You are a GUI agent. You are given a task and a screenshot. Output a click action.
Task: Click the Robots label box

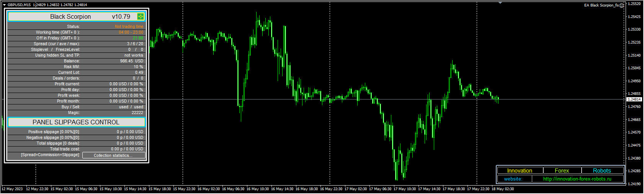click(x=602, y=171)
